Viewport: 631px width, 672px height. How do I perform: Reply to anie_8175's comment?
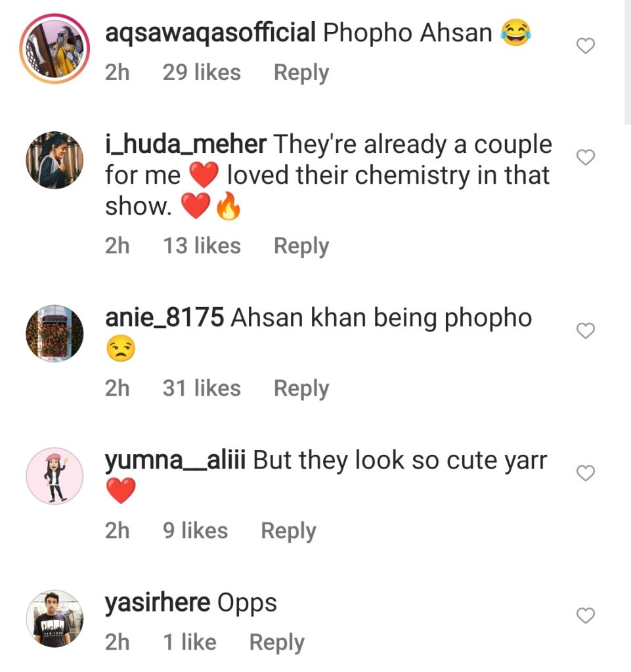point(301,388)
